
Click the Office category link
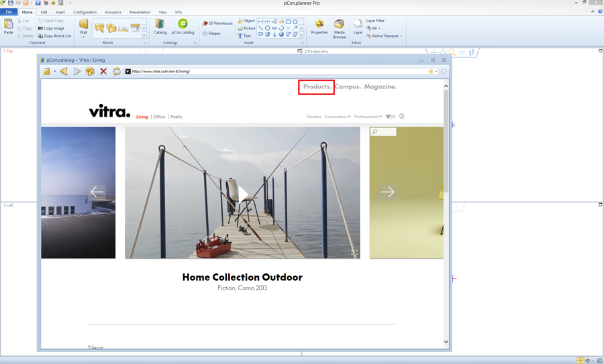[160, 117]
